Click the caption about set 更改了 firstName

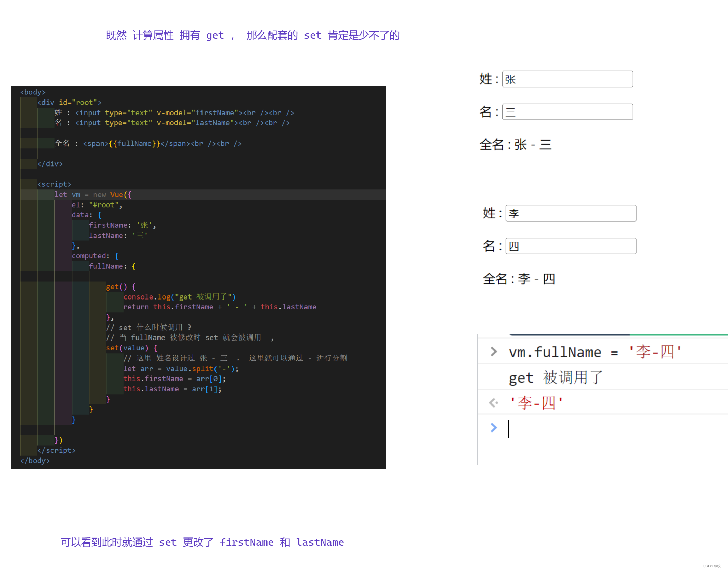click(x=202, y=542)
